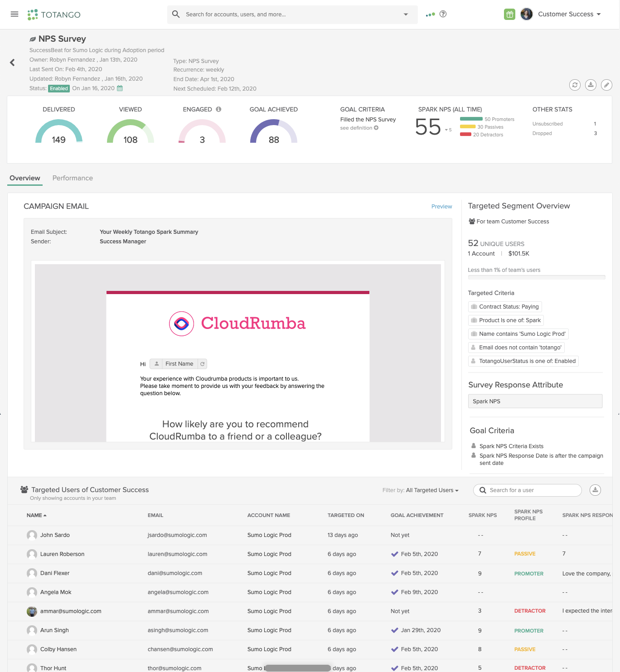Open the email Preview link
Screen dimensions: 620x672
tap(441, 206)
